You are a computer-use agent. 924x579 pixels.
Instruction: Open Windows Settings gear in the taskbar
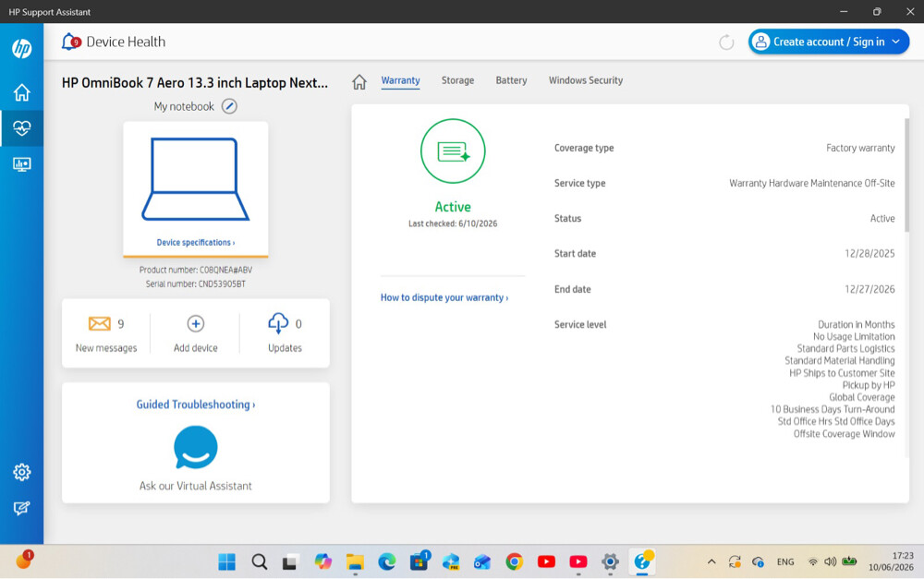[610, 562]
